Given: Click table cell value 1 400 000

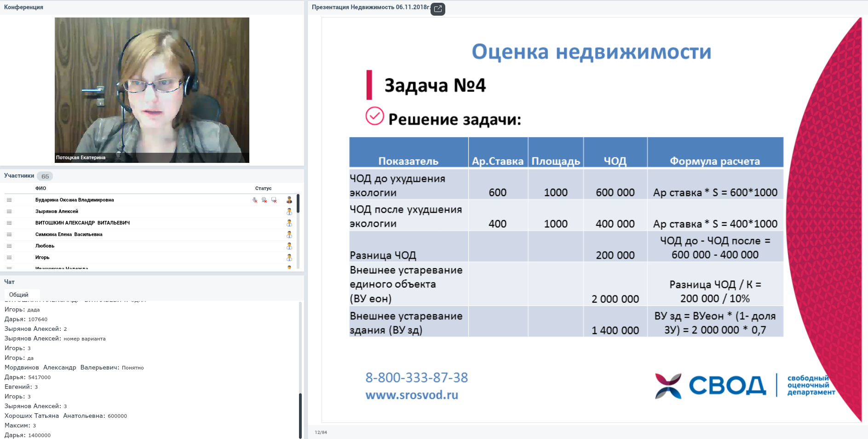Looking at the screenshot, I should coord(615,330).
